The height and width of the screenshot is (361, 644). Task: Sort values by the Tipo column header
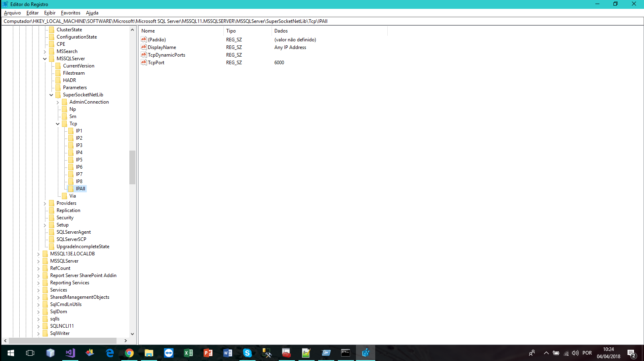coord(247,31)
